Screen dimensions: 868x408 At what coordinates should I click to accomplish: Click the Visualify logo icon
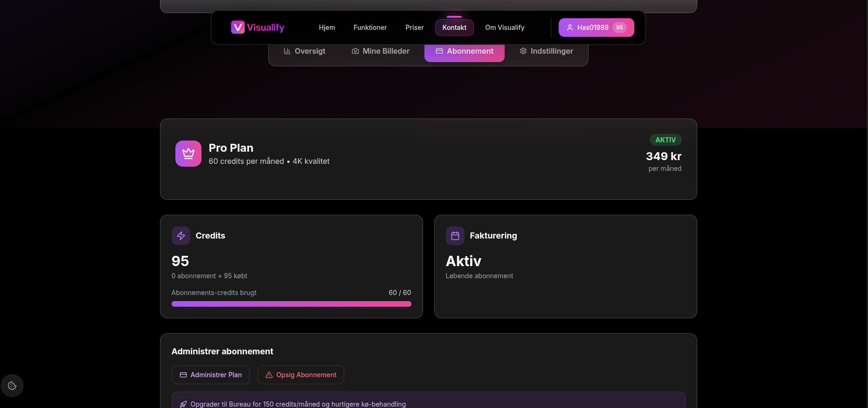237,28
